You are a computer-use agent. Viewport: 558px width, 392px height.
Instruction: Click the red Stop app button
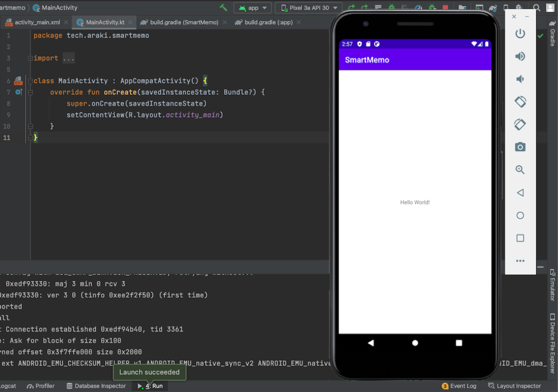[x=446, y=8]
